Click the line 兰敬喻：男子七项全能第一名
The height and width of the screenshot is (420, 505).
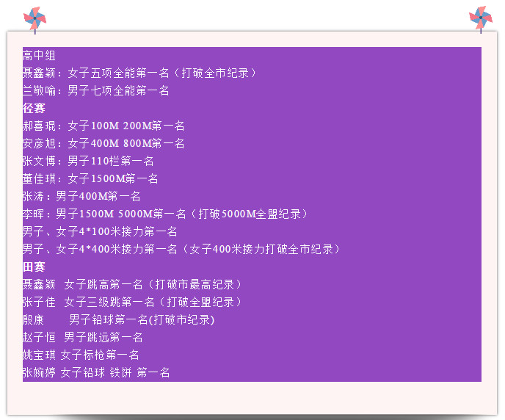click(96, 90)
